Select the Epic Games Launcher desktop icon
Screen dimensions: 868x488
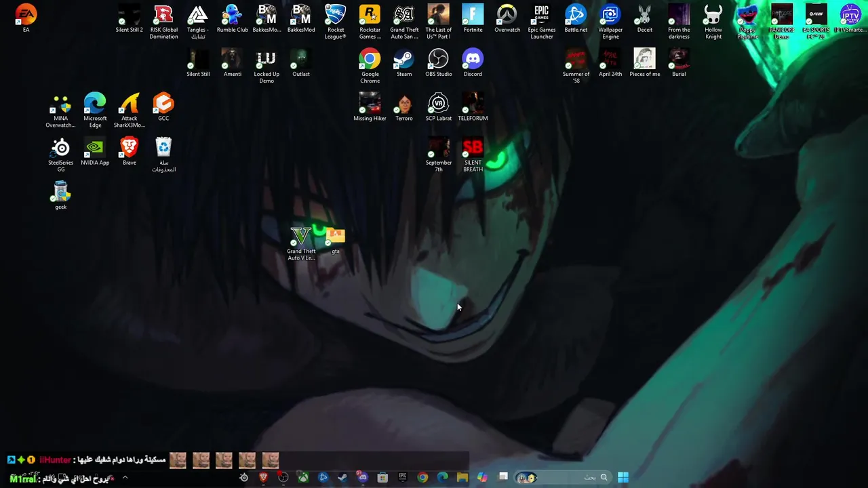(541, 22)
